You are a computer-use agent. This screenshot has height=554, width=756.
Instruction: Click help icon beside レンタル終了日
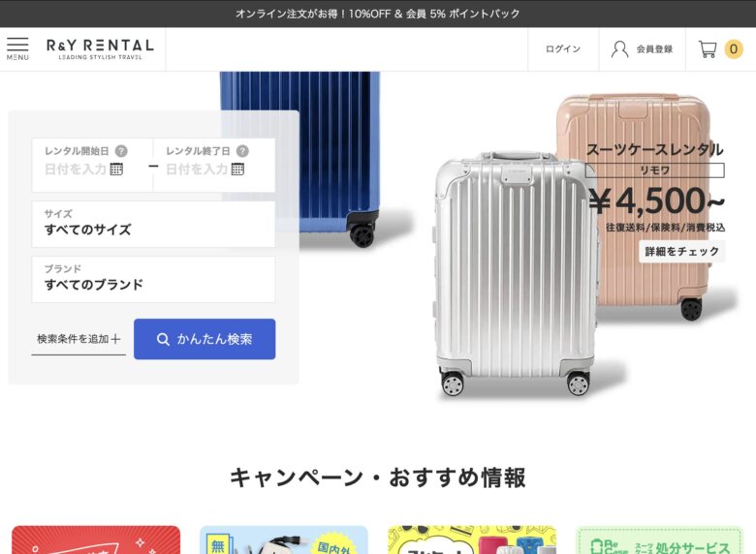coord(242,151)
